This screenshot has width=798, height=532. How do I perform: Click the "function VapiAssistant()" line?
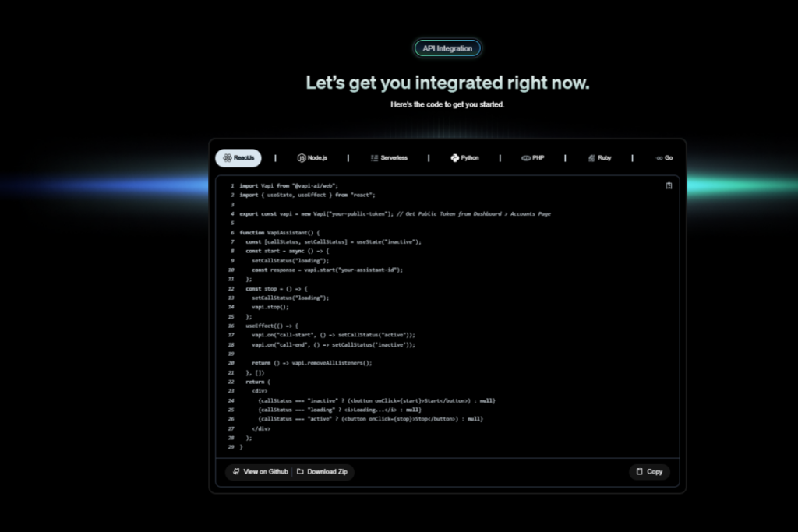[280, 232]
